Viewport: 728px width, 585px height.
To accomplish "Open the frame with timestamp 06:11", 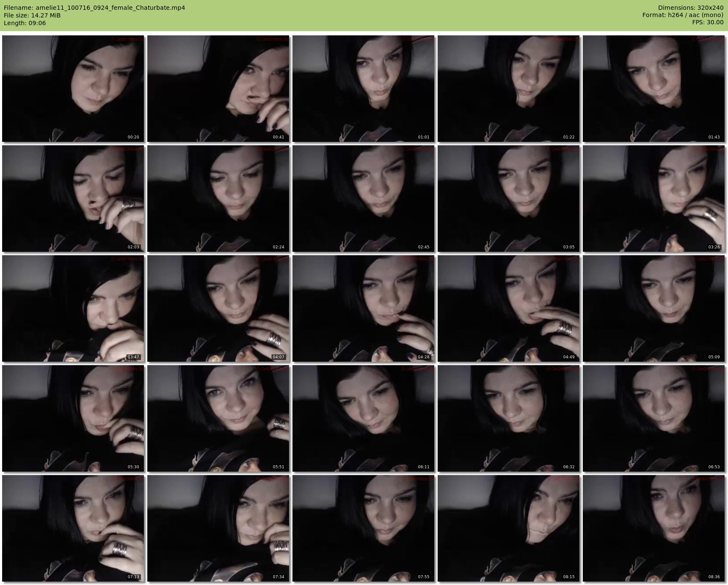I will pyautogui.click(x=363, y=418).
